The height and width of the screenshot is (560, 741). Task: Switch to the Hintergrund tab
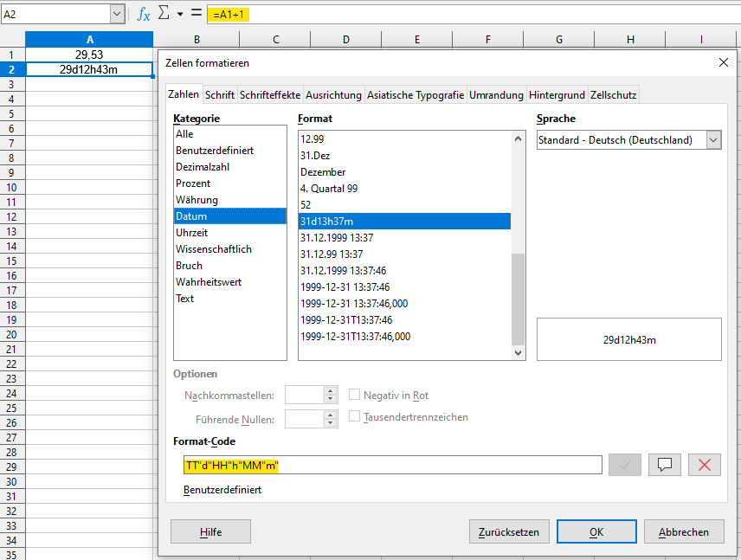(557, 95)
